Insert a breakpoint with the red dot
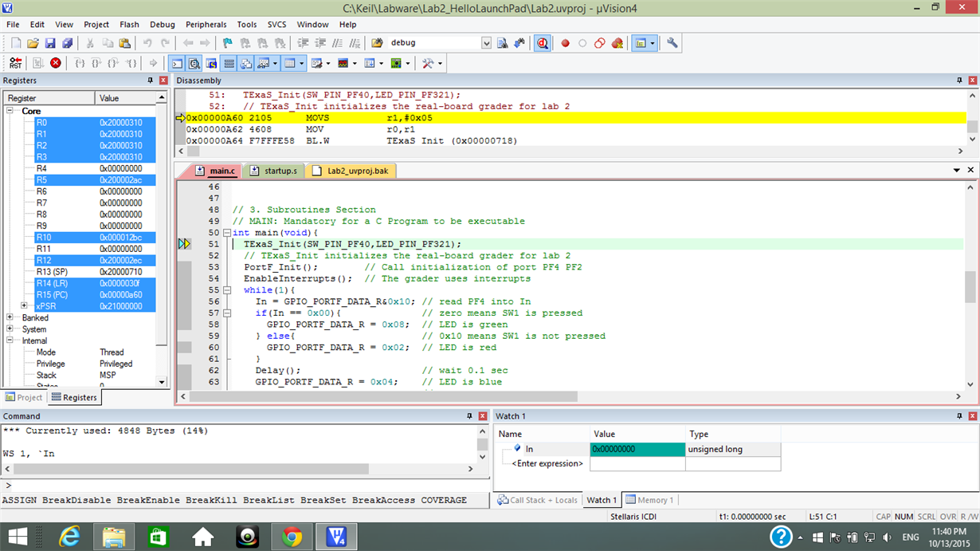Image resolution: width=980 pixels, height=551 pixels. [566, 43]
